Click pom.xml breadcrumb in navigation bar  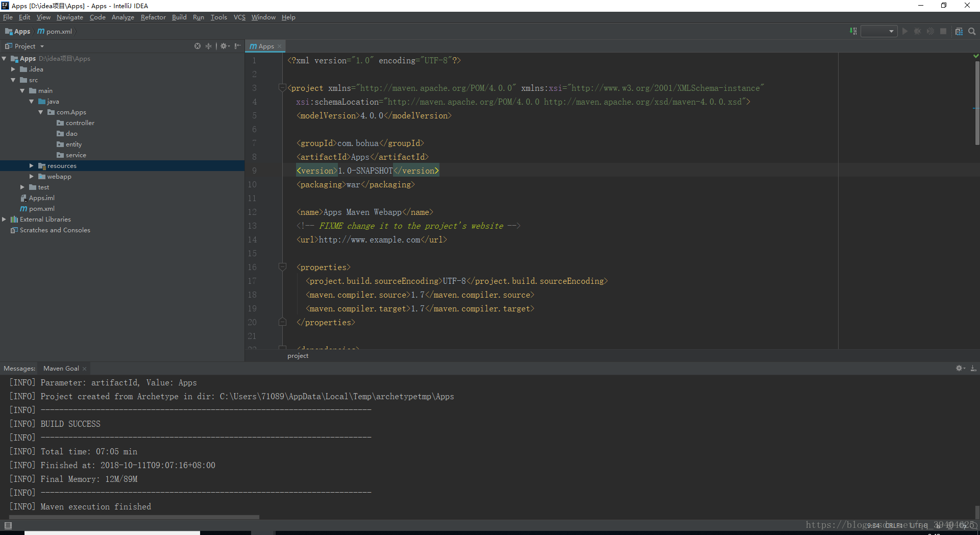click(55, 32)
